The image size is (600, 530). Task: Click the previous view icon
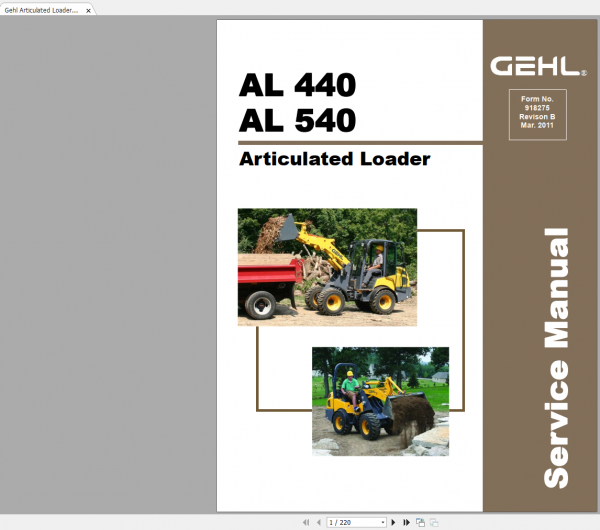point(420,522)
